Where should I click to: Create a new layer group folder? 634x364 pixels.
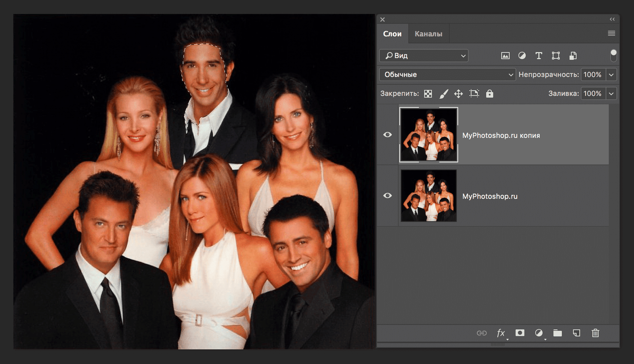558,333
